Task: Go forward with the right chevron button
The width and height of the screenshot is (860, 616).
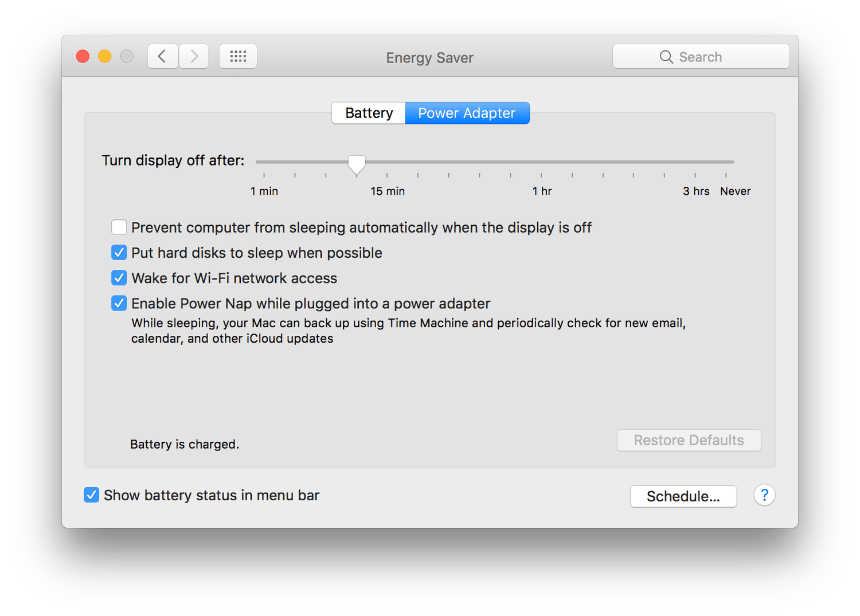Action: 194,56
